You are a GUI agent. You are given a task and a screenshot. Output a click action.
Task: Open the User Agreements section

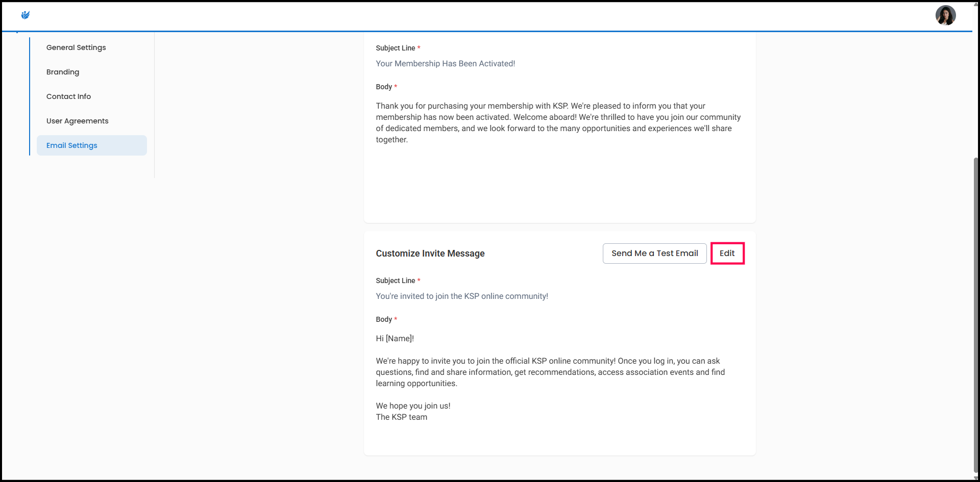77,121
